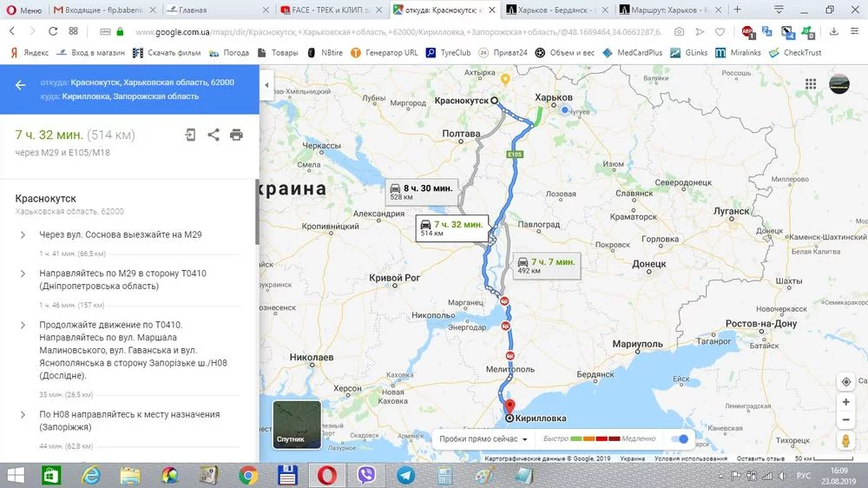Open the Windows Start menu
The height and width of the screenshot is (488, 868).
(x=16, y=475)
